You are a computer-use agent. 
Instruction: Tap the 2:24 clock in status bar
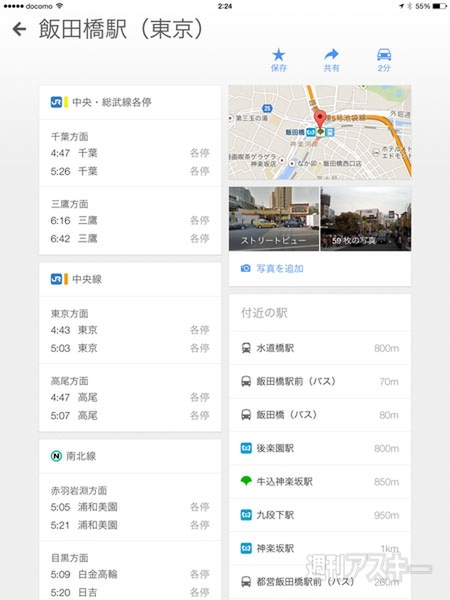(x=225, y=6)
